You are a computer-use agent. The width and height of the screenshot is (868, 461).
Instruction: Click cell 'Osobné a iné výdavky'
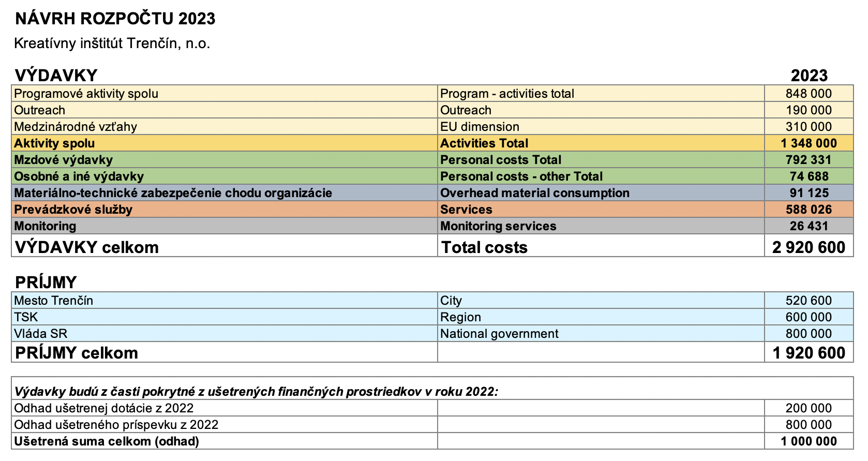225,176
